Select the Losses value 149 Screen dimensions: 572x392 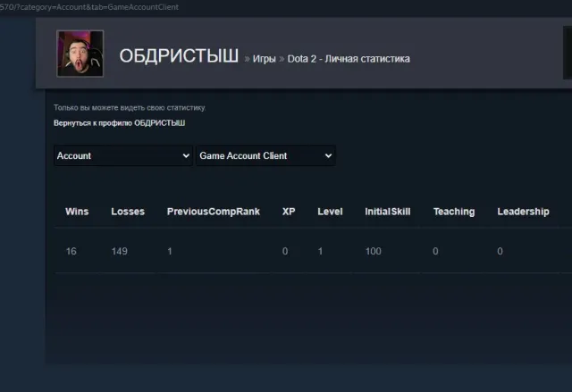click(119, 252)
